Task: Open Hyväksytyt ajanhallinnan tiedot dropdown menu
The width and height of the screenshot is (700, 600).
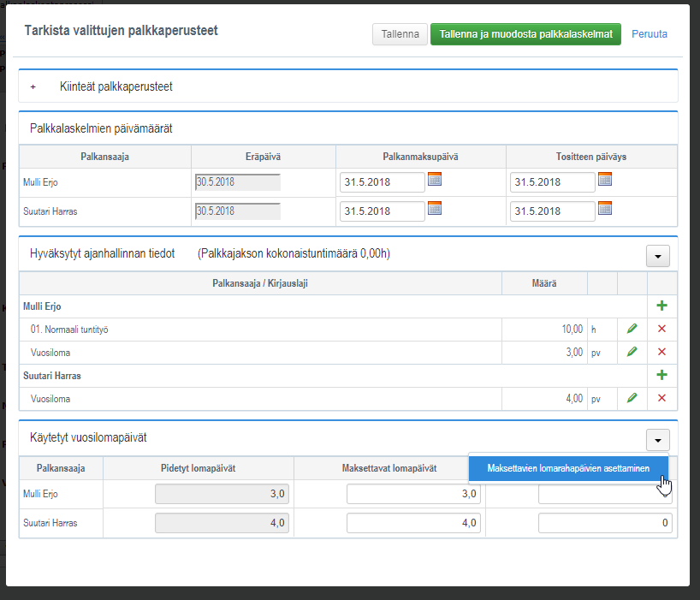Action: click(657, 256)
